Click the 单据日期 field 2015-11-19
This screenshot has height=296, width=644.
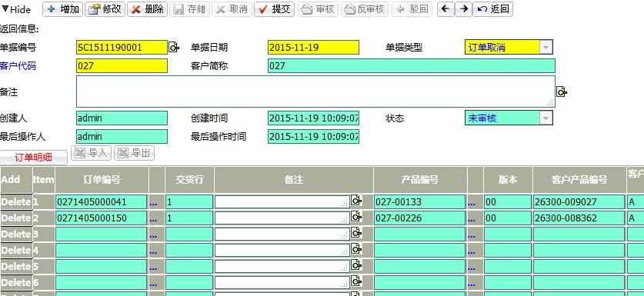coord(313,47)
